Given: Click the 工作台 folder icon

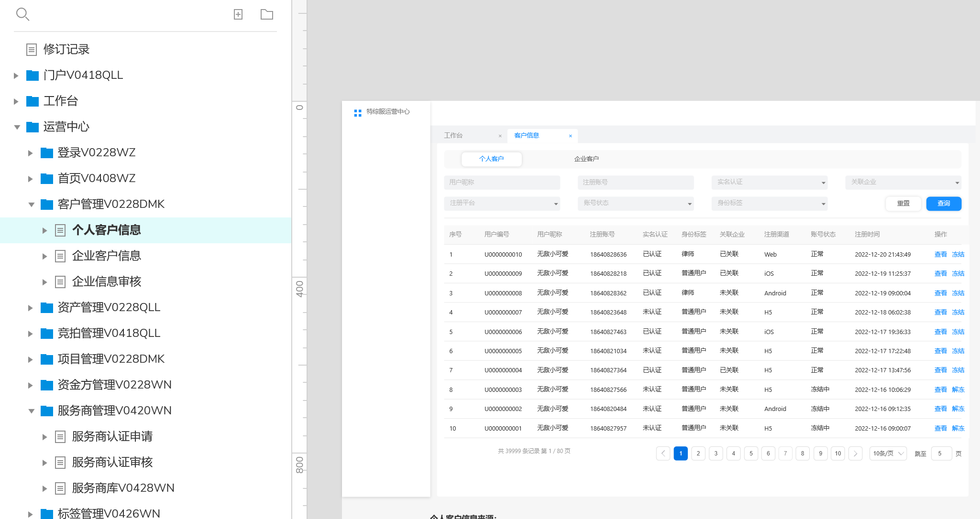Looking at the screenshot, I should (33, 101).
